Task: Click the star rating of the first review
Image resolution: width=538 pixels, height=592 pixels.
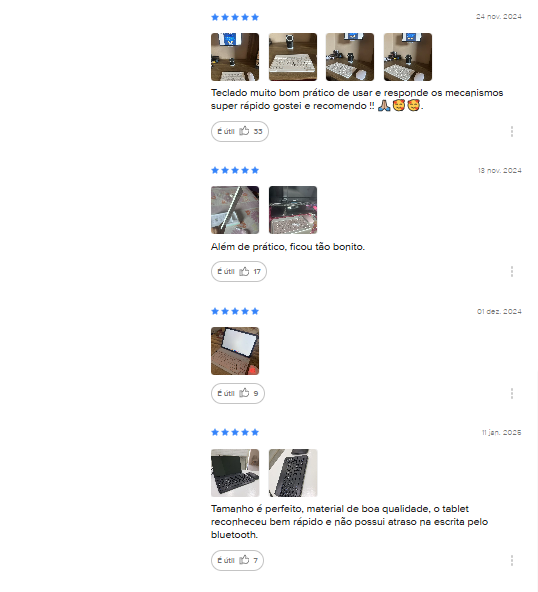Action: (235, 17)
